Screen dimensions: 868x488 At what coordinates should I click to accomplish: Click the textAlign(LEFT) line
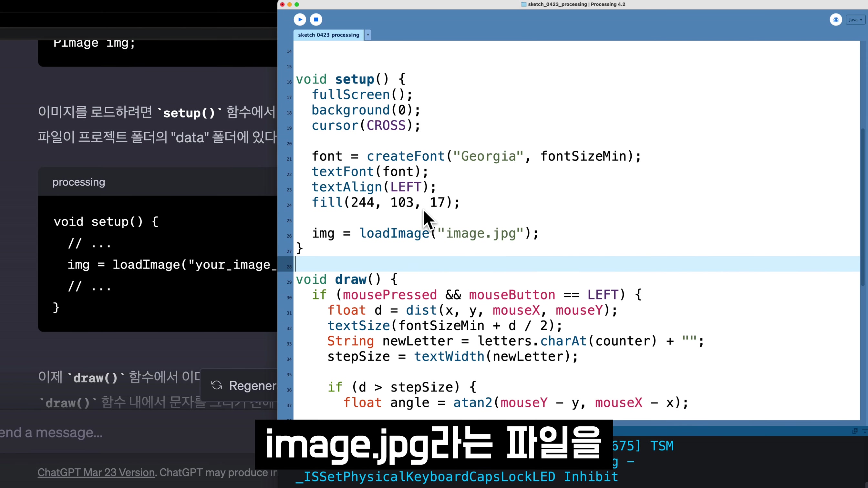click(x=374, y=187)
